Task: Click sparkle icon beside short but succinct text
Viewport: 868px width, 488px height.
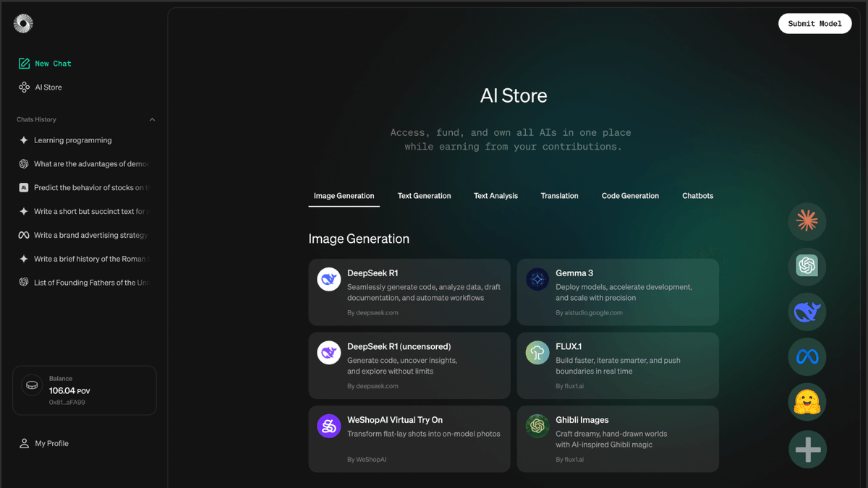Action: click(x=24, y=211)
